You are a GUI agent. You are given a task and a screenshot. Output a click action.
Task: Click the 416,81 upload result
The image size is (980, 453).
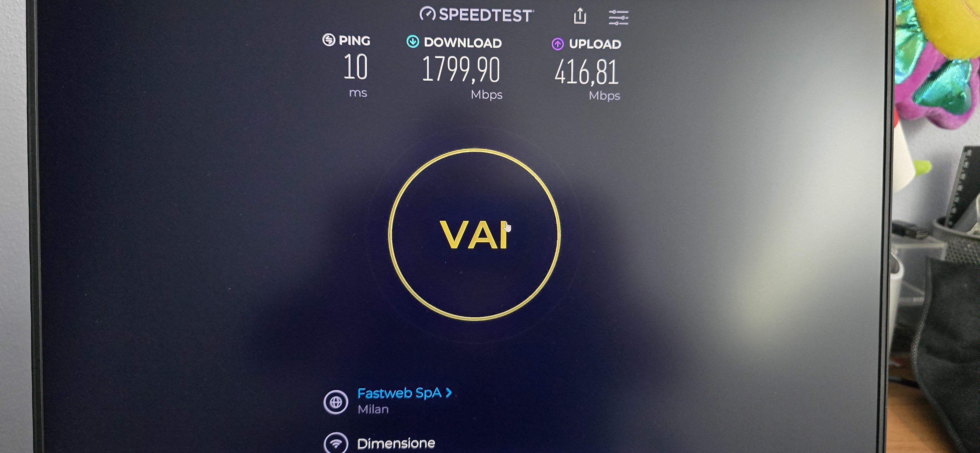click(587, 72)
